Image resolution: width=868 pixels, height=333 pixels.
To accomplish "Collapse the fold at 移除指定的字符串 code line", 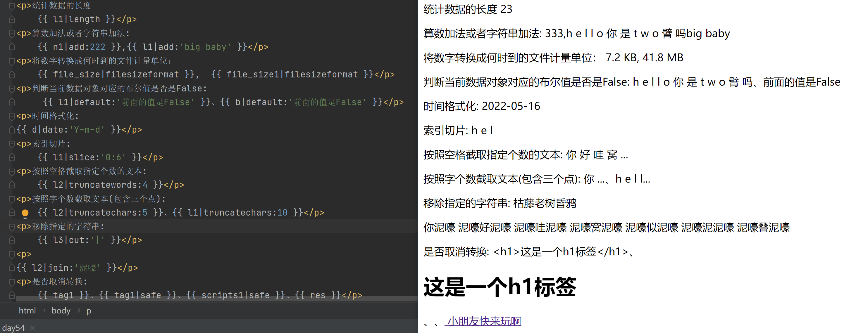I will pyautogui.click(x=12, y=227).
